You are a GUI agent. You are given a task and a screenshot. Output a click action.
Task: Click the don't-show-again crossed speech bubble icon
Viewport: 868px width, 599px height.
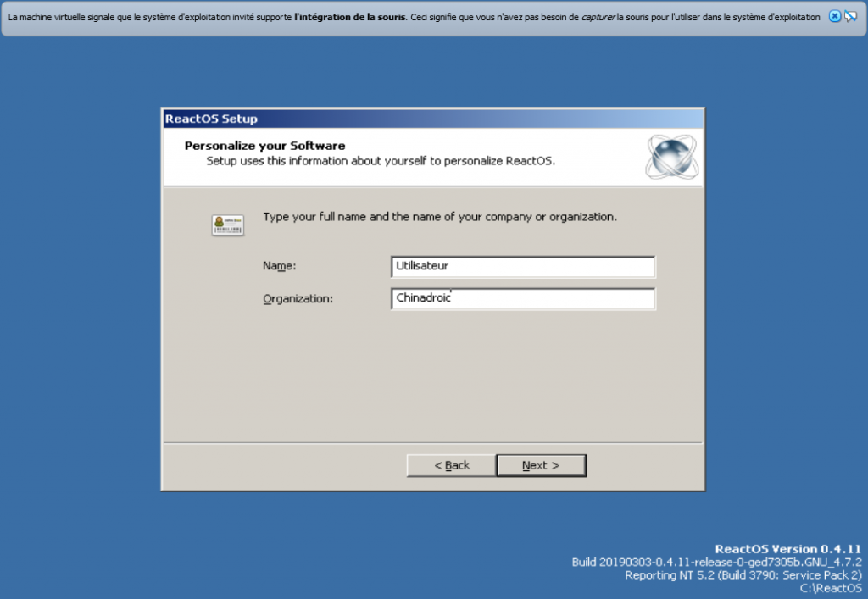click(x=851, y=17)
